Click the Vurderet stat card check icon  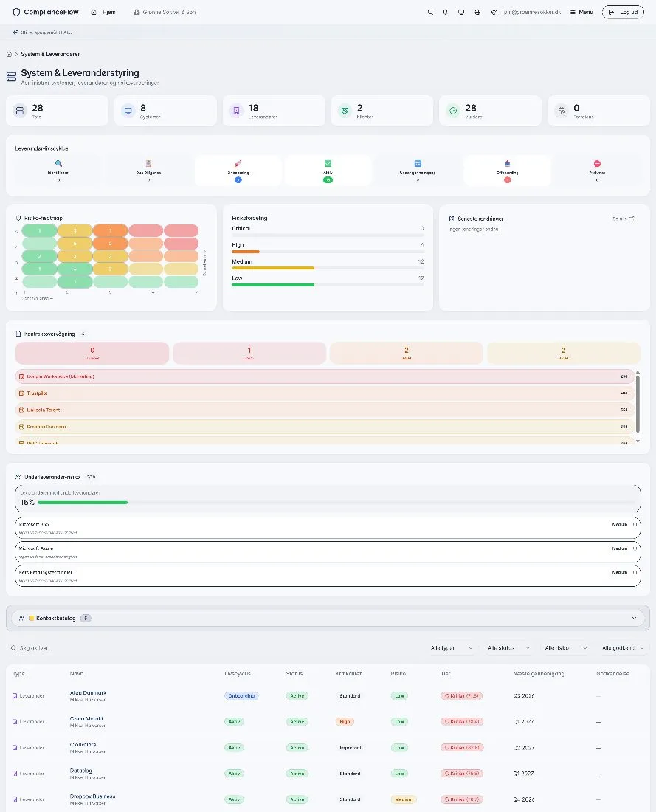pos(453,110)
